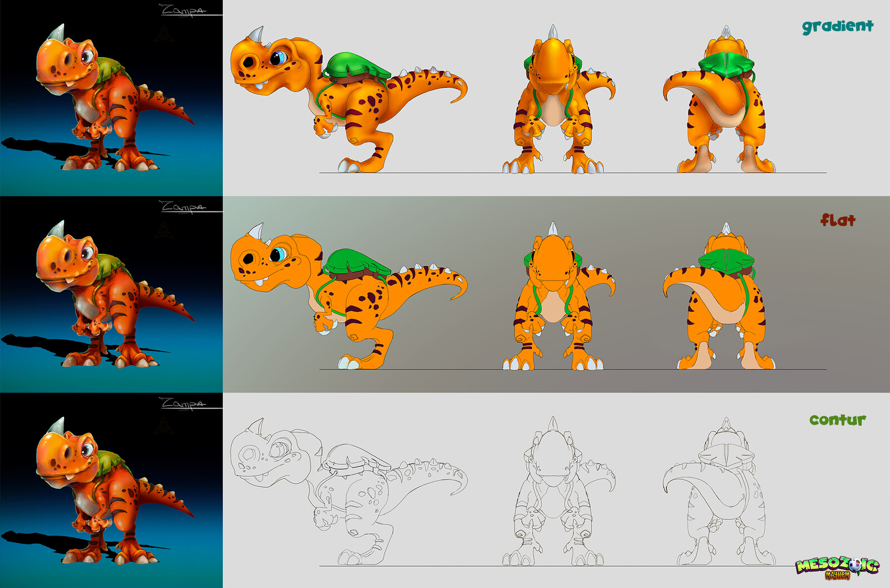This screenshot has width=890, height=588.
Task: Select the gradient row front-view dinosaur
Action: (558, 100)
